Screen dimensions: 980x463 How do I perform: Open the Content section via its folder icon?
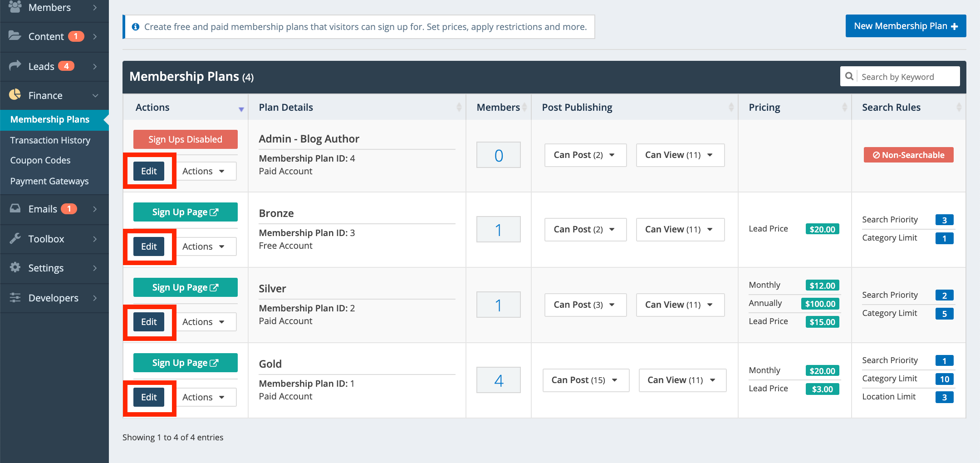14,36
